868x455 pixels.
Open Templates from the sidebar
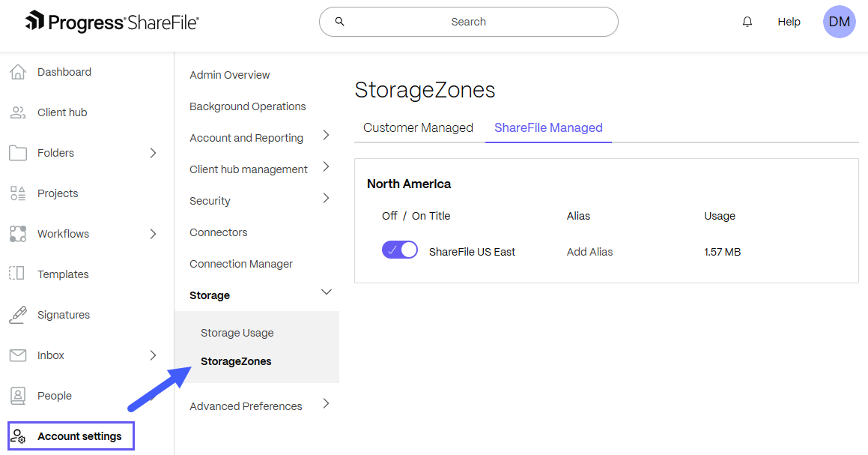(x=63, y=274)
